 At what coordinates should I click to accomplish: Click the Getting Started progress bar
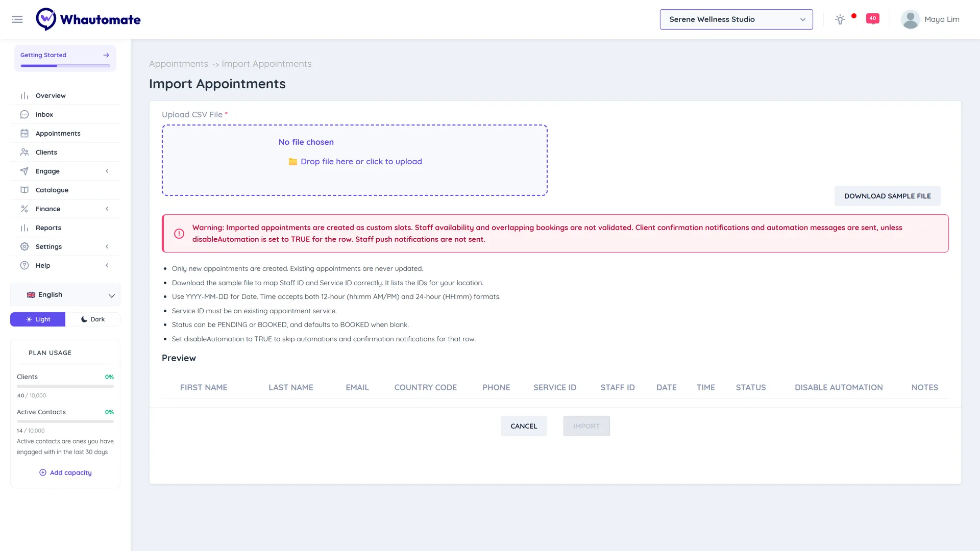click(65, 66)
